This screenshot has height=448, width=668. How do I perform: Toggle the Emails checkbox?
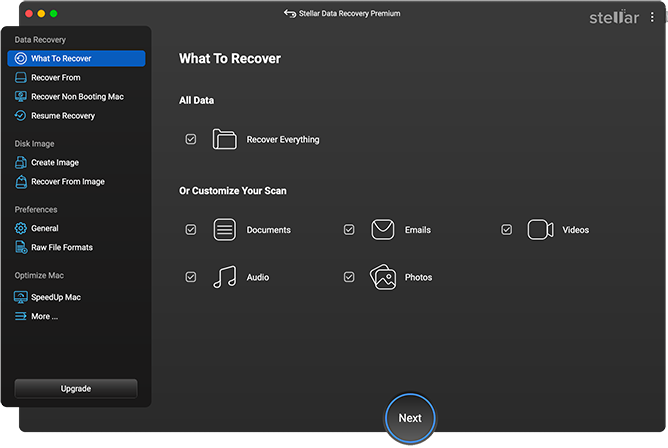pos(349,230)
